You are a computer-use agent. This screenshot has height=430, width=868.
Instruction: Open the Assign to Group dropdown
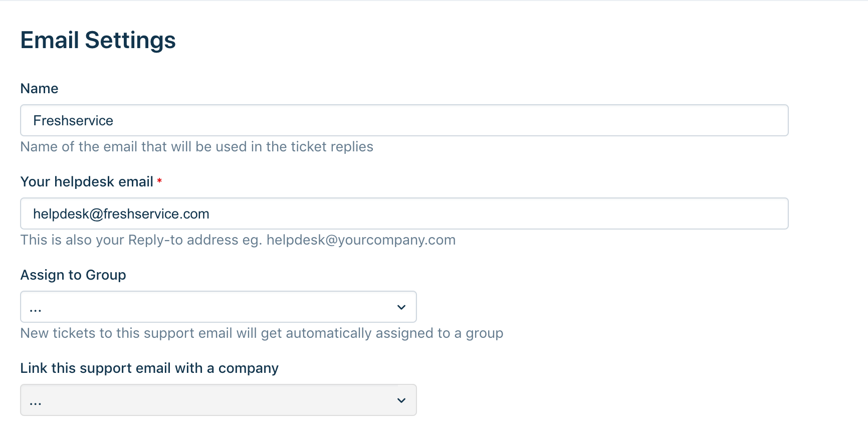click(x=218, y=307)
